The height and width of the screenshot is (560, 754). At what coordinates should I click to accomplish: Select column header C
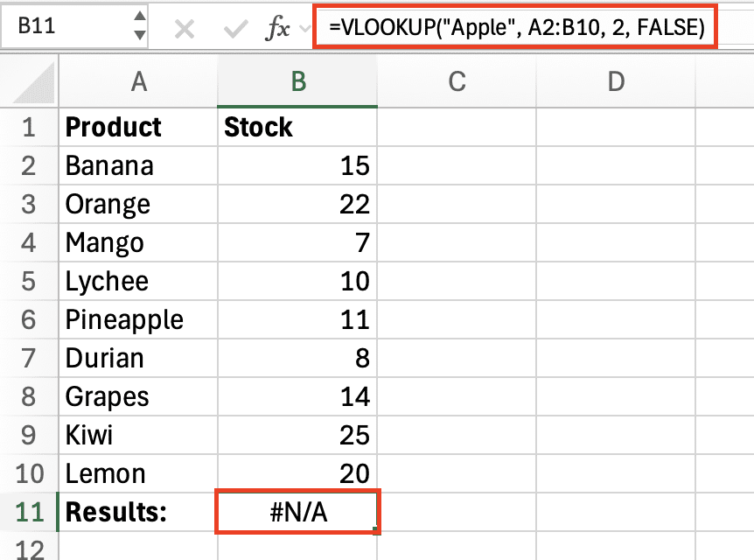click(x=457, y=80)
